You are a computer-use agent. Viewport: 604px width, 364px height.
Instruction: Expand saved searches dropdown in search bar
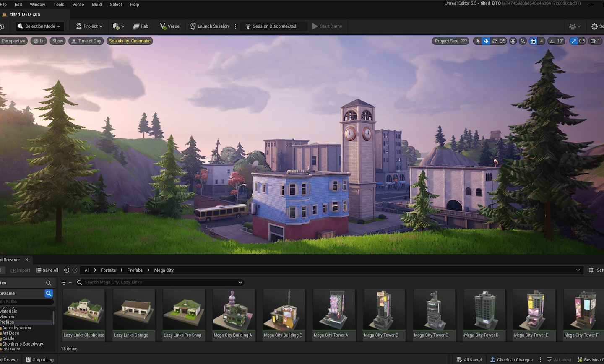240,283
